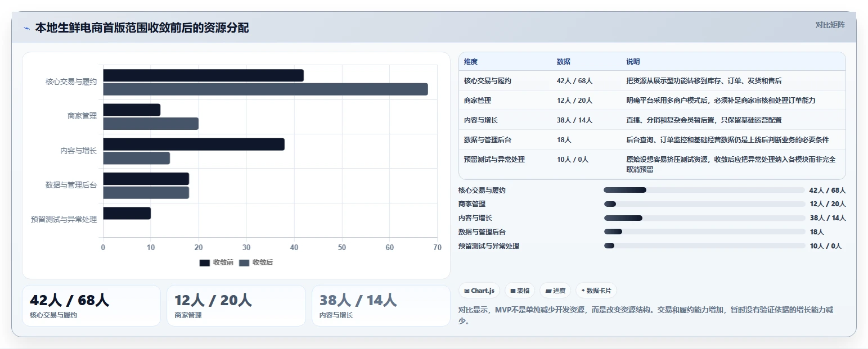Select the 预留测试与异常处理 table row name

pyautogui.click(x=494, y=160)
